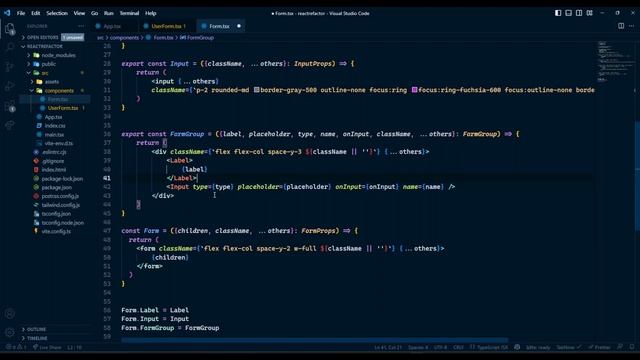
Task: Open the Search view in activity bar
Action: (x=10, y=47)
